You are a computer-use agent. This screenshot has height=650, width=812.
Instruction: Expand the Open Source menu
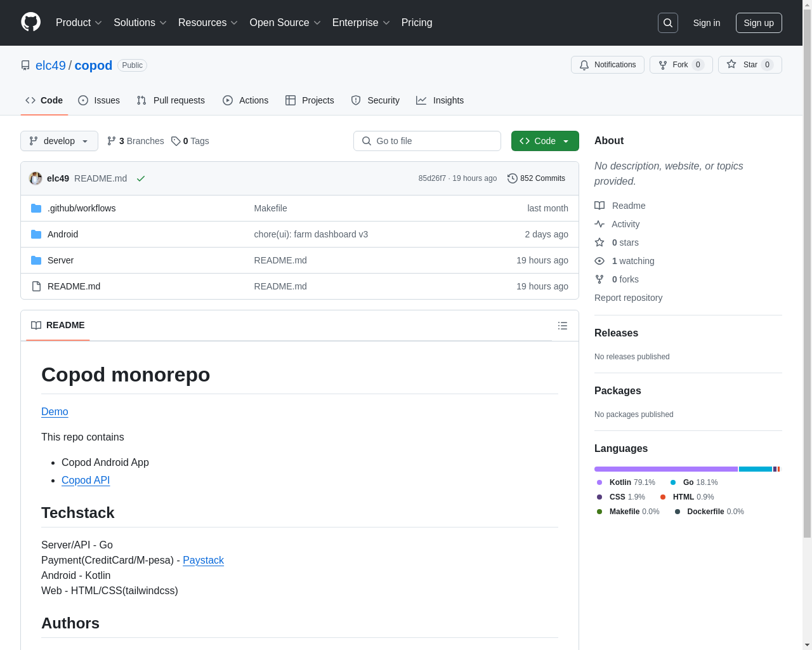285,23
